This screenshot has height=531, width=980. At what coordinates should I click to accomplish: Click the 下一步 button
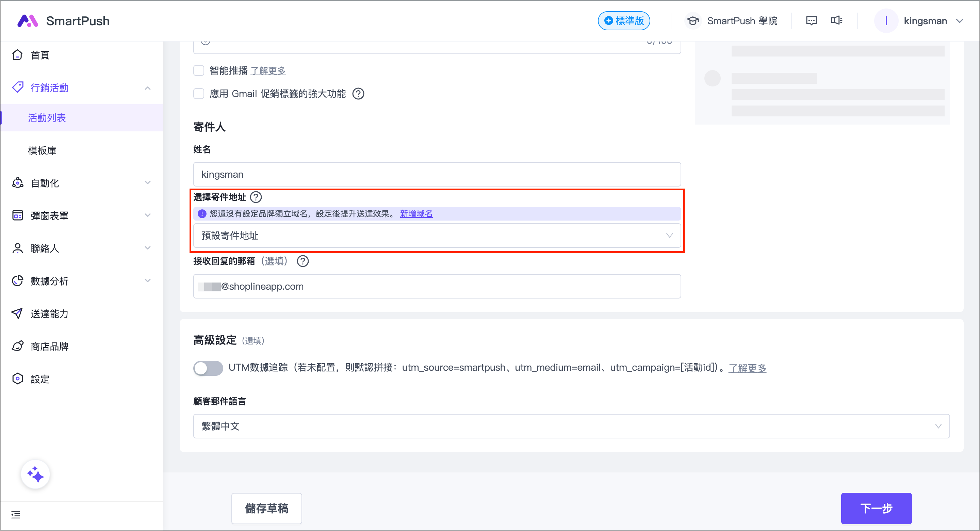[x=876, y=508]
